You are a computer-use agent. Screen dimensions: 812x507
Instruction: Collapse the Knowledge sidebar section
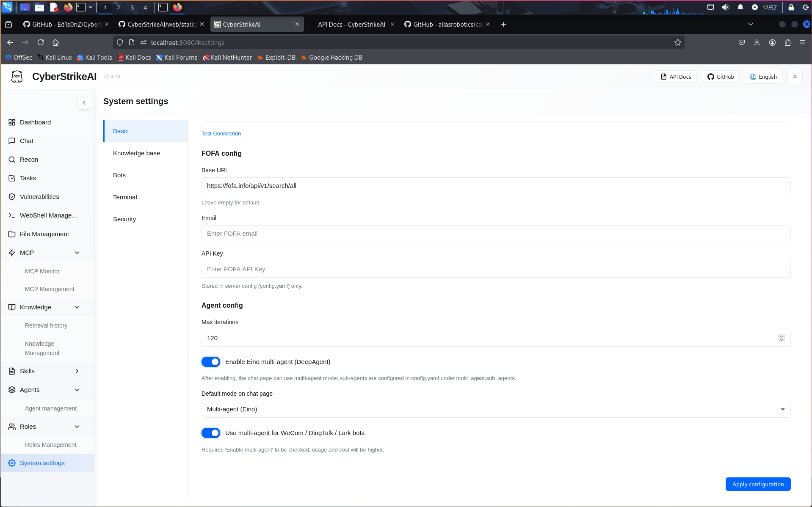[77, 307]
